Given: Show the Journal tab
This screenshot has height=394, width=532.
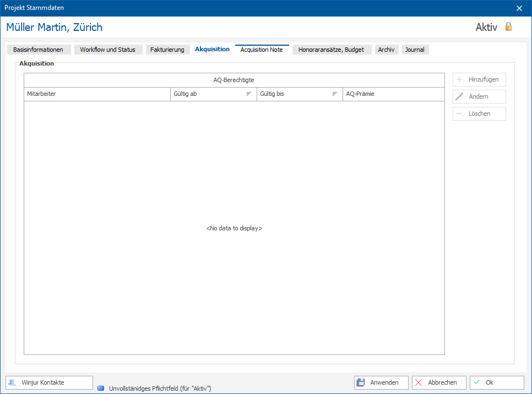Looking at the screenshot, I should pos(415,50).
